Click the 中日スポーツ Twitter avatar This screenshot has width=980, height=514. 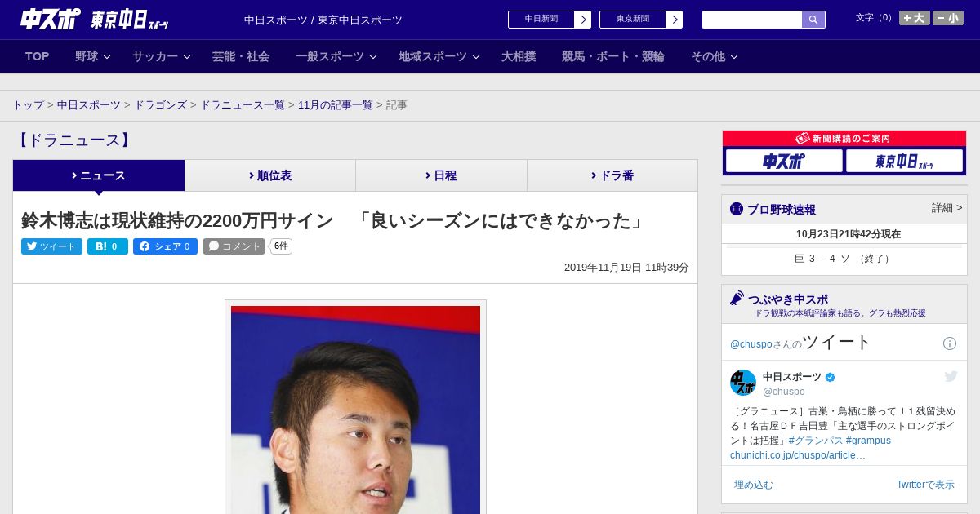743,383
